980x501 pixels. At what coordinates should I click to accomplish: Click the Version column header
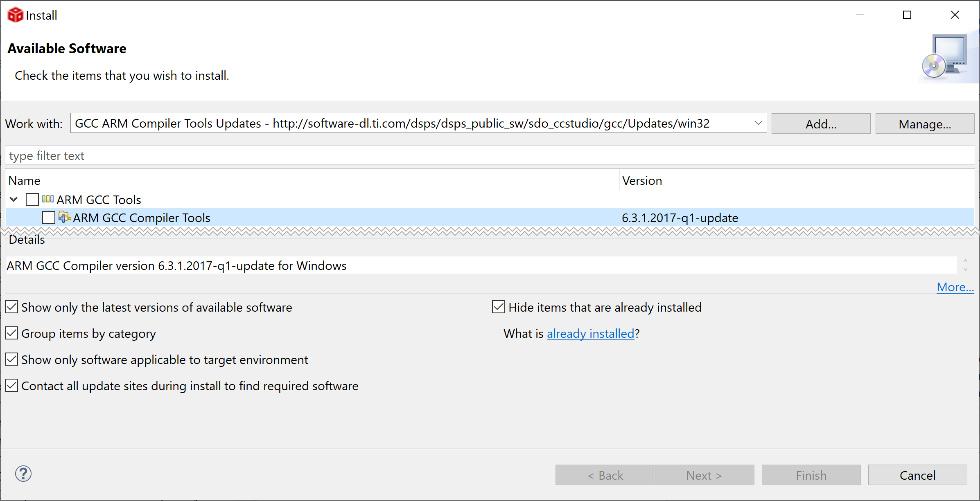pyautogui.click(x=783, y=180)
